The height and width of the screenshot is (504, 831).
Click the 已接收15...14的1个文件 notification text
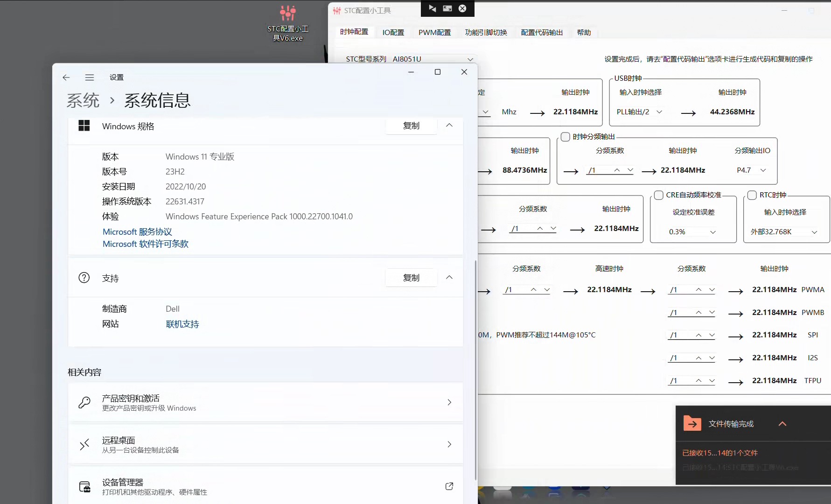tap(719, 453)
